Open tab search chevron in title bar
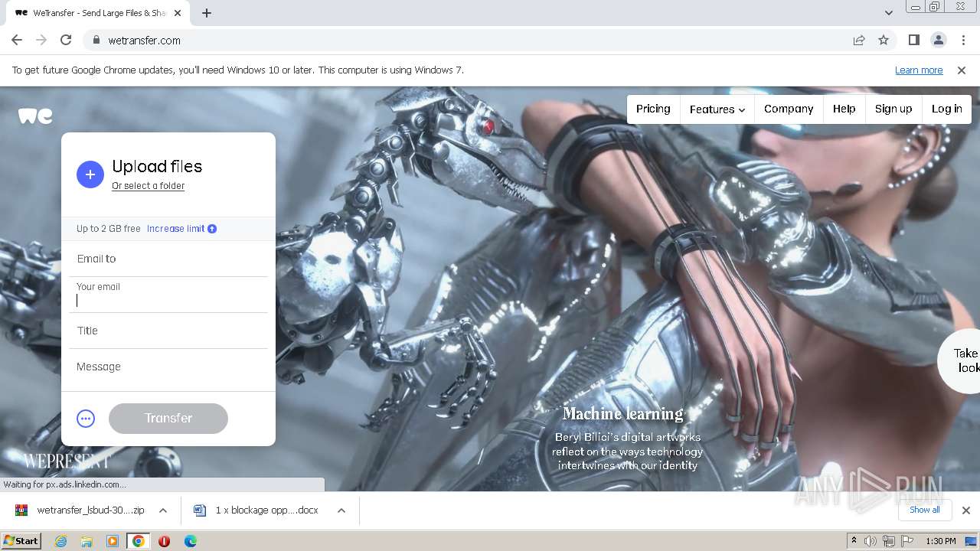980x551 pixels. tap(888, 13)
